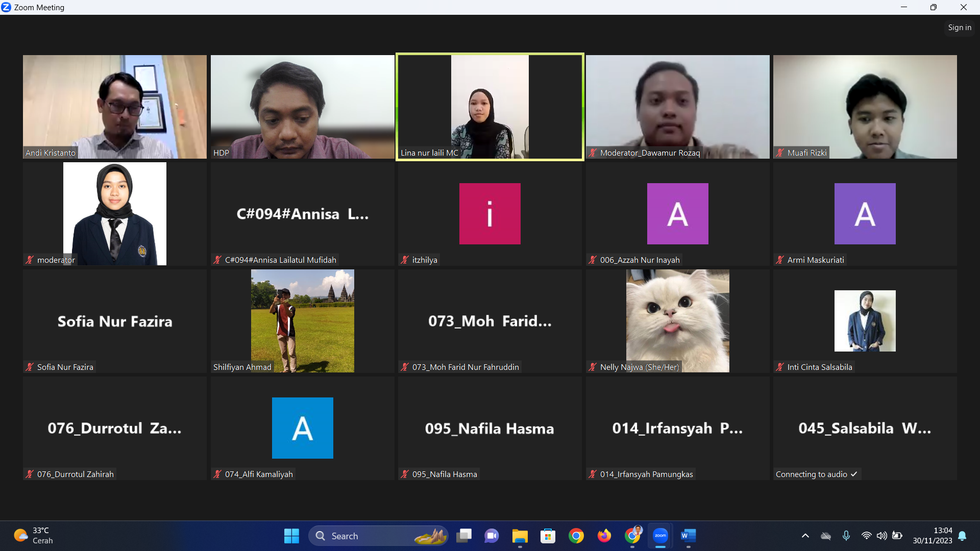Viewport: 980px width, 551px height.
Task: Open File Explorer from the taskbar
Action: point(520,536)
